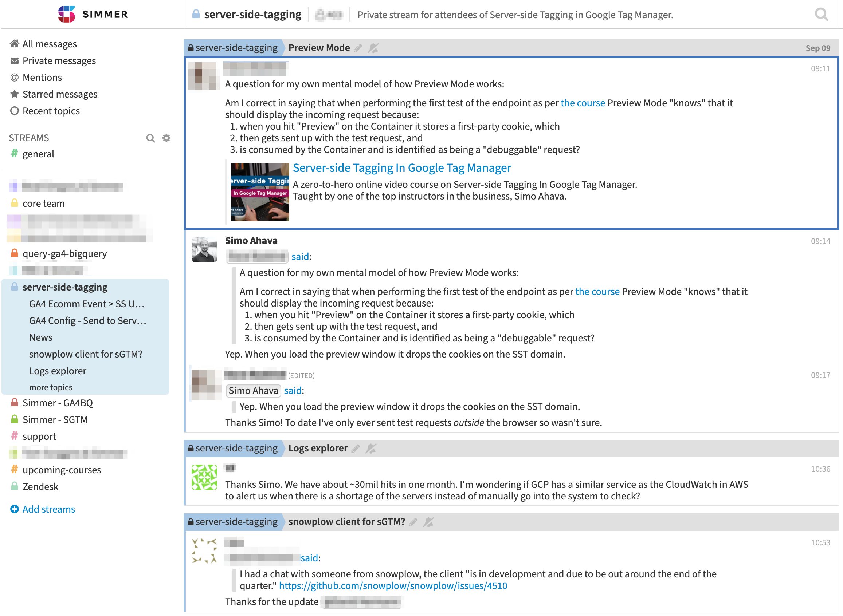Click the Simo Ahava mention pill
Image resolution: width=843 pixels, height=616 pixels.
(x=254, y=391)
